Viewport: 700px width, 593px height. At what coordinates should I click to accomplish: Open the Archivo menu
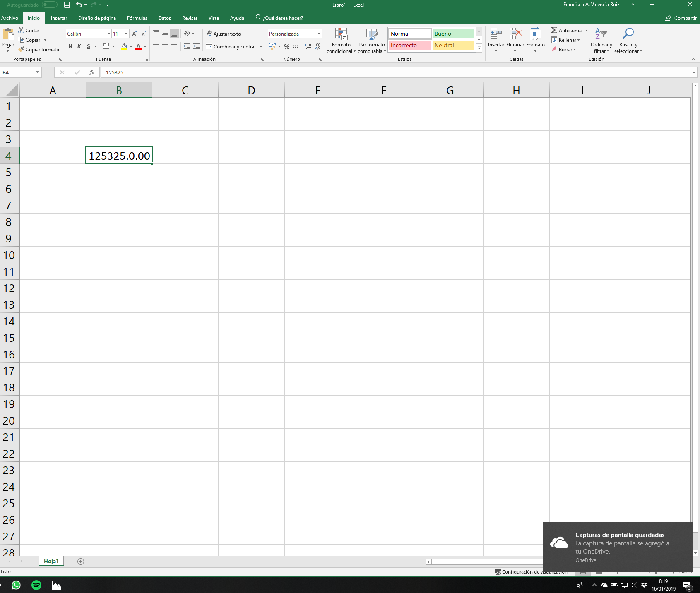pos(10,18)
